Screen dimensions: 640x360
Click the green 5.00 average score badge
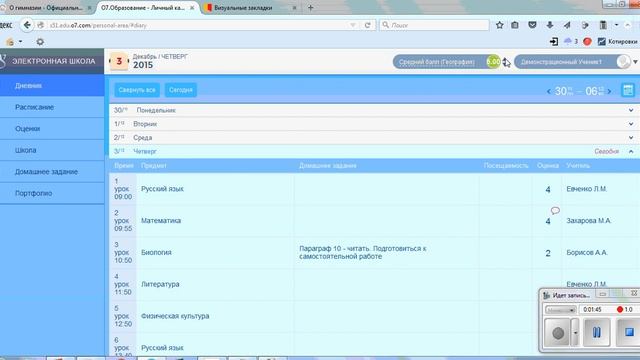point(493,62)
